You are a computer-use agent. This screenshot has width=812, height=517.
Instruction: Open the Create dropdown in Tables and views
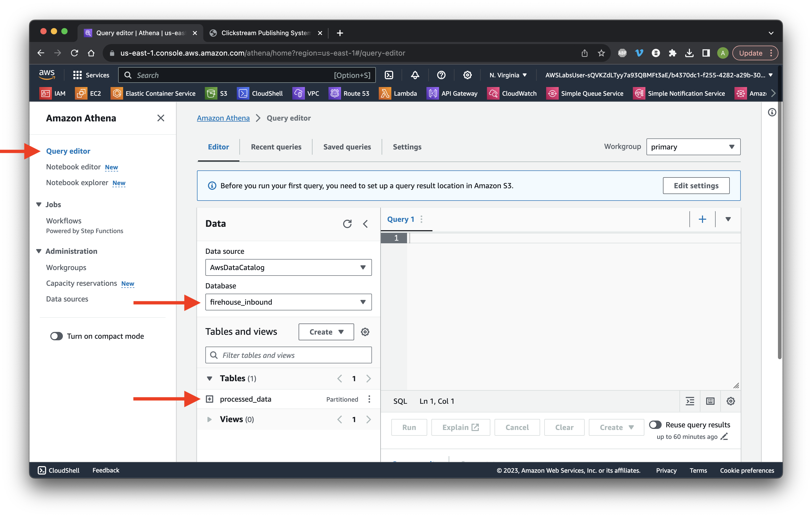point(326,332)
